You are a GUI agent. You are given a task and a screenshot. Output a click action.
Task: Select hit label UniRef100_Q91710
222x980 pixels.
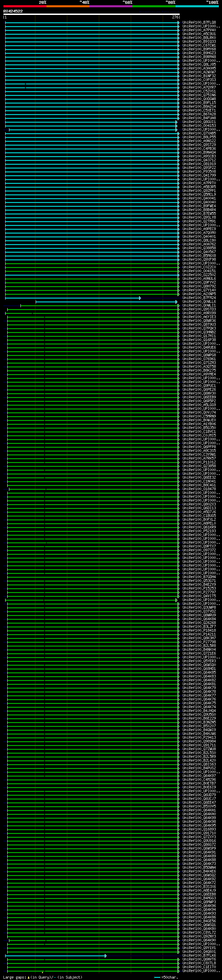tap(199, 833)
